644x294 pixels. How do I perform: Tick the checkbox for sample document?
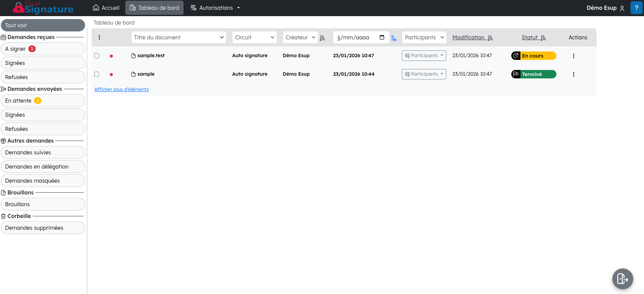pos(97,74)
